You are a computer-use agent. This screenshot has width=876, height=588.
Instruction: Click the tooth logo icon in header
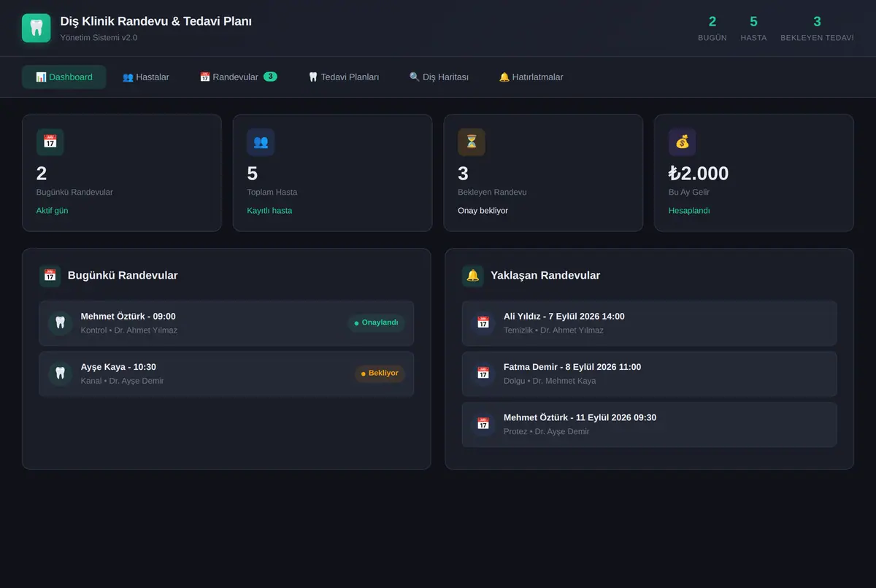[36, 28]
